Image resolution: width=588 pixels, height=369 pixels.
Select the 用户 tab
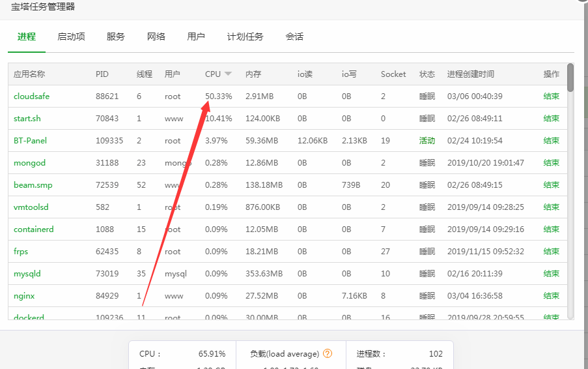tap(196, 37)
